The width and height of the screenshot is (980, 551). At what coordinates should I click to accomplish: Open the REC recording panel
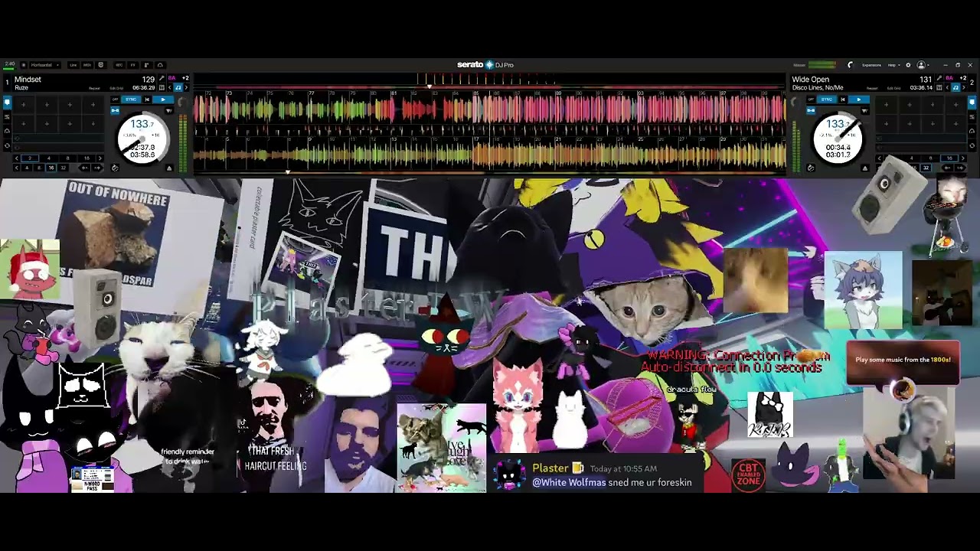(119, 65)
